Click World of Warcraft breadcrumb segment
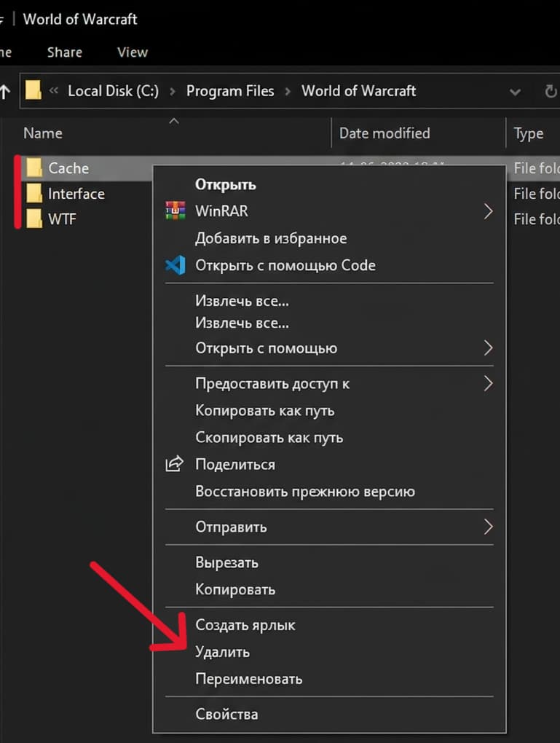The image size is (560, 743). (x=358, y=91)
